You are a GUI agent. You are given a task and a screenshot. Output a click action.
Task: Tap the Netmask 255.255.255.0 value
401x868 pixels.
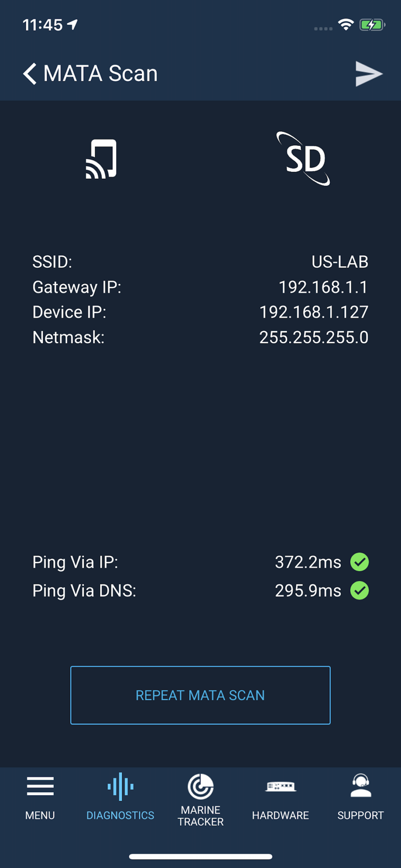[x=314, y=337]
